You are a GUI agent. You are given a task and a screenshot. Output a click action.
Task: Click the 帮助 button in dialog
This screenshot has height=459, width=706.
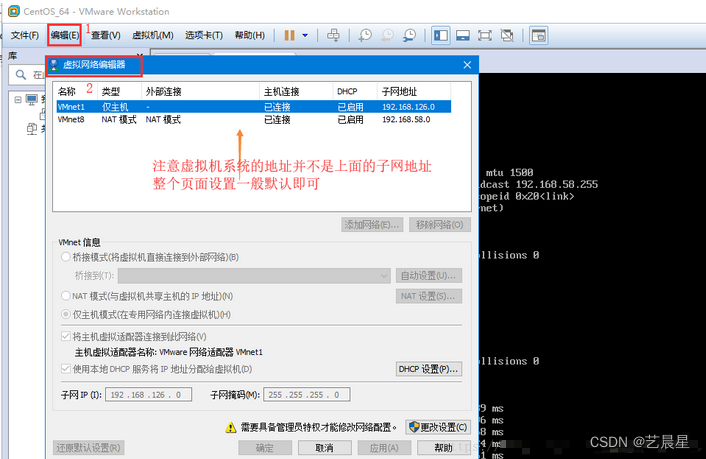444,448
